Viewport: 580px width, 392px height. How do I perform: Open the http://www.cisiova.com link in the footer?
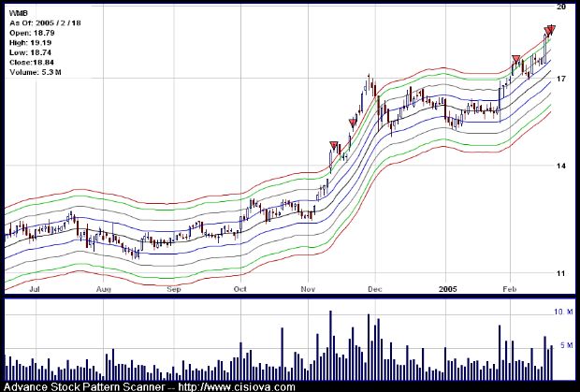pyautogui.click(x=237, y=387)
